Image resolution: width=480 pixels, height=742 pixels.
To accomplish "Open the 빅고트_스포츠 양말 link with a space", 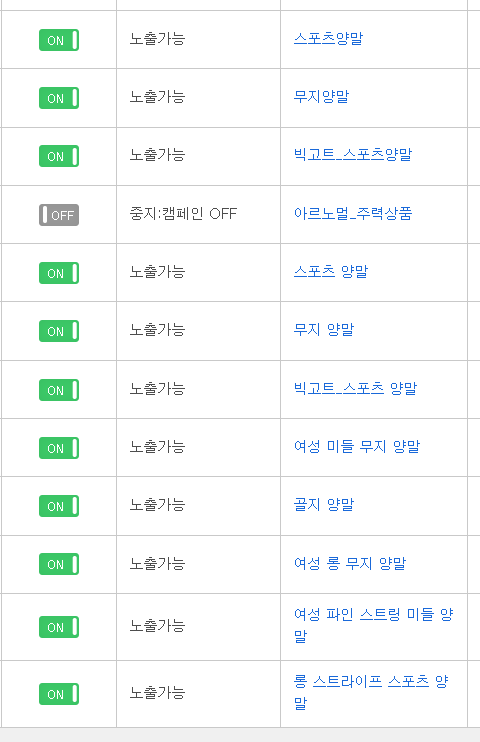I will tap(355, 388).
